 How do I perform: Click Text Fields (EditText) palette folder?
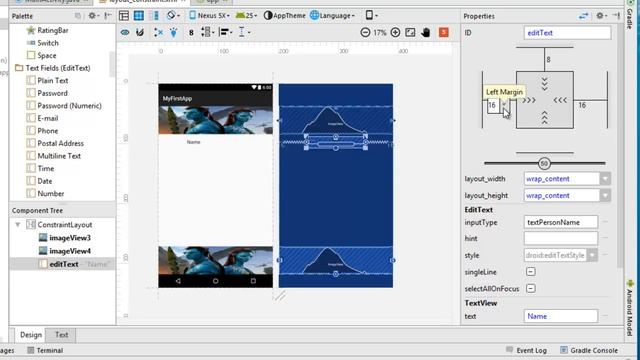tap(58, 68)
